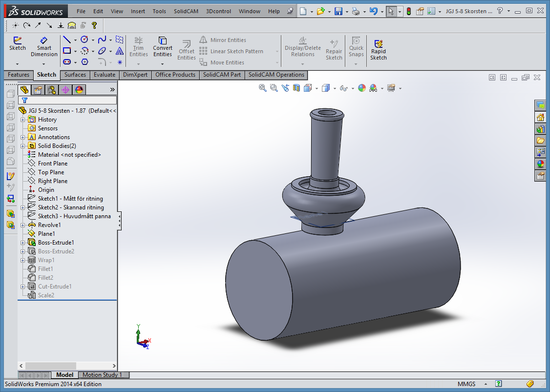Open the Insert menu
Viewport: 550px width, 392px height.
coord(138,11)
